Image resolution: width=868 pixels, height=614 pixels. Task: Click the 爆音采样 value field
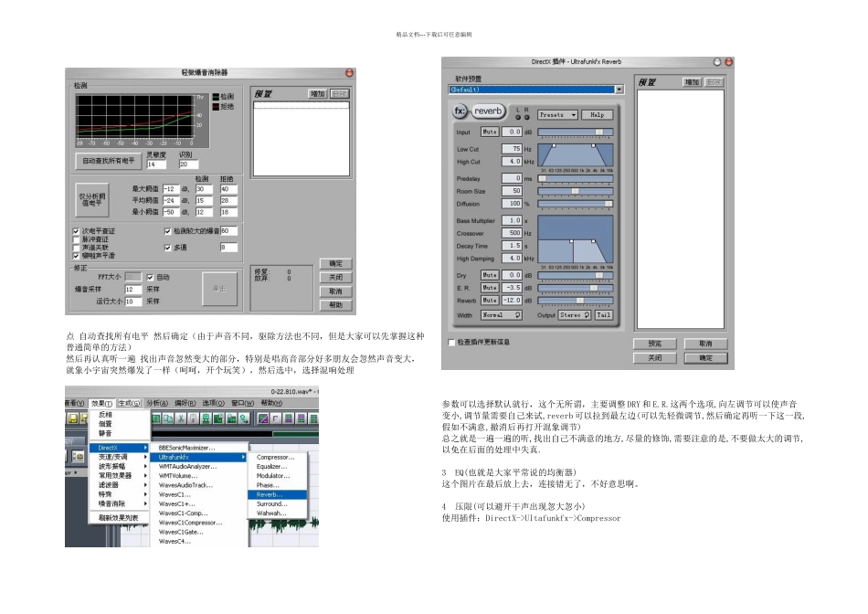click(x=132, y=289)
